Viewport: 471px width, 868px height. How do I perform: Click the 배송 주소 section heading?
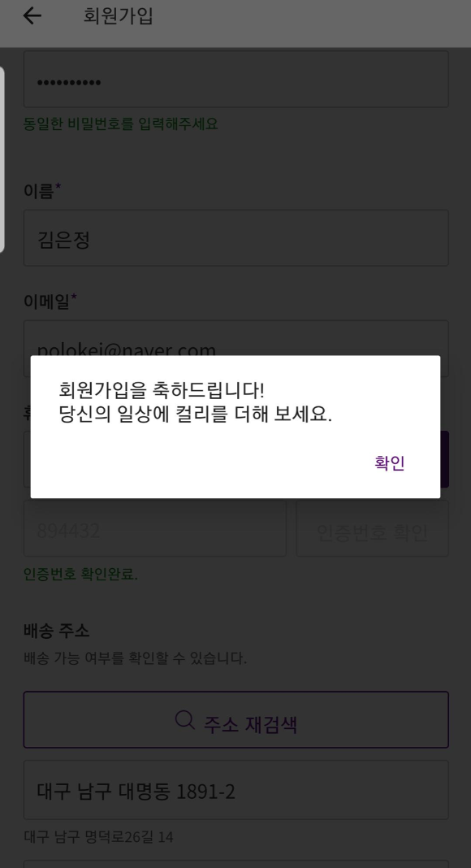(56, 630)
